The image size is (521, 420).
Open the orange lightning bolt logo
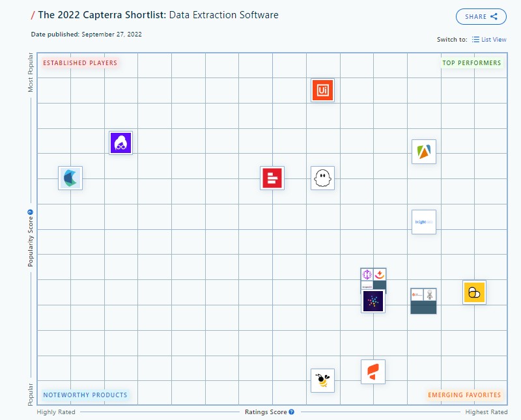click(380, 274)
